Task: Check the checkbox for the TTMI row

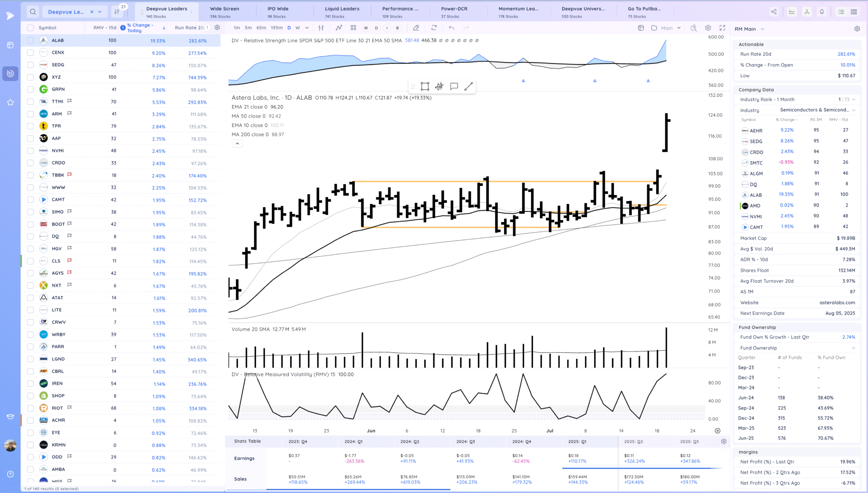Action: (x=31, y=101)
